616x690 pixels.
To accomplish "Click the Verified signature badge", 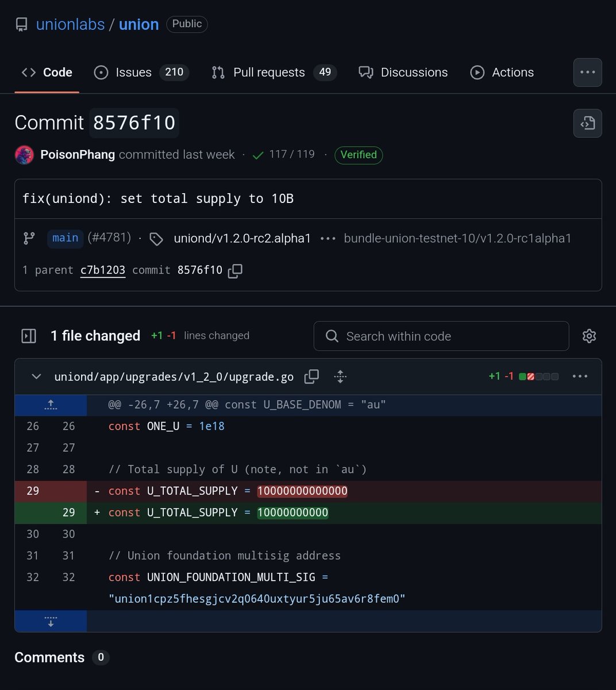I will pyautogui.click(x=359, y=155).
